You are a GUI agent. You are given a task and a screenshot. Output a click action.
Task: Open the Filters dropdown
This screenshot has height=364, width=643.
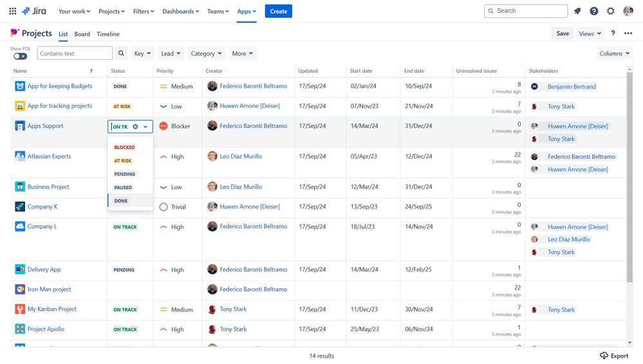(144, 11)
